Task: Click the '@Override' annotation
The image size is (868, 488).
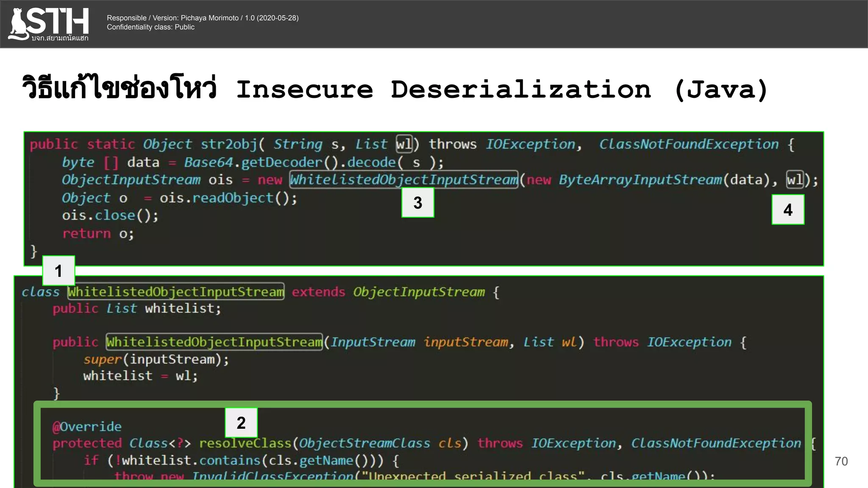Action: point(87,427)
